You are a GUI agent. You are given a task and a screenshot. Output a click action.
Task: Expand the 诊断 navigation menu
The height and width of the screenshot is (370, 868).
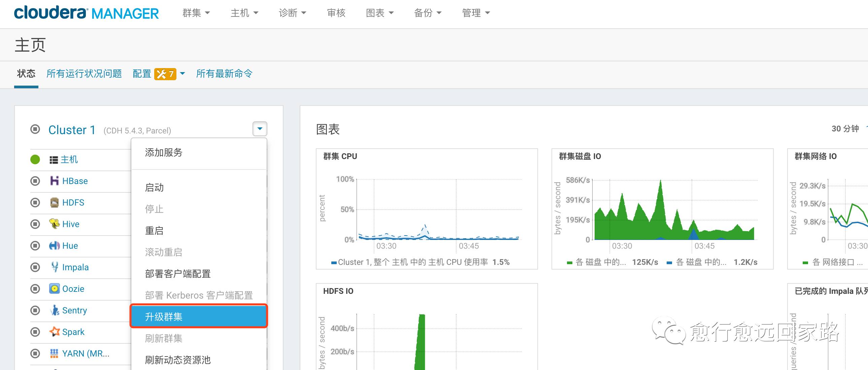tap(293, 13)
